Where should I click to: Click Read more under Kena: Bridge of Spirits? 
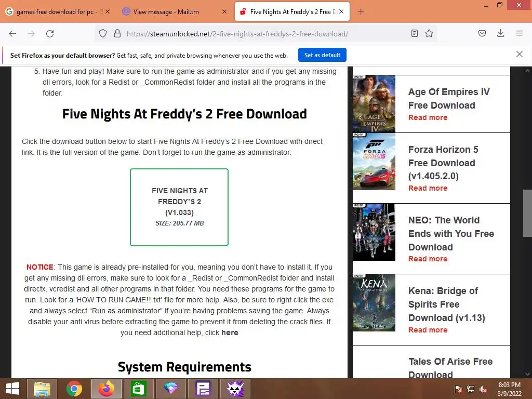click(x=428, y=330)
